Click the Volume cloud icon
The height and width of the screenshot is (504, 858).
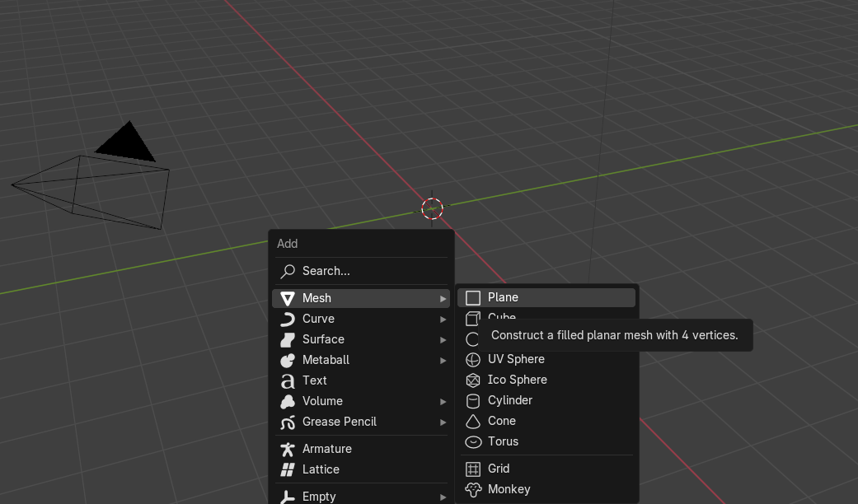coord(288,402)
